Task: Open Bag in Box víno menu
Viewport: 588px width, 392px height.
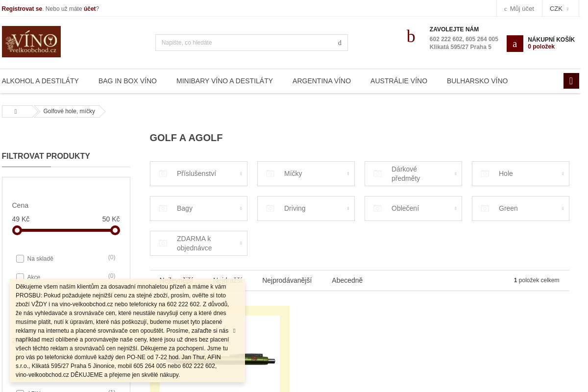Action: coord(127,81)
